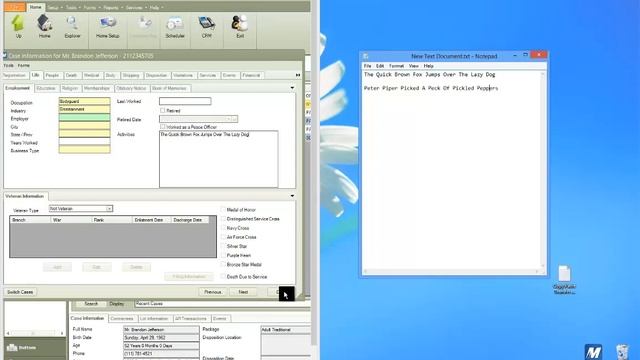Click the Home house icon in ribbon
Viewport: 640px width, 360px height.
(x=44, y=23)
